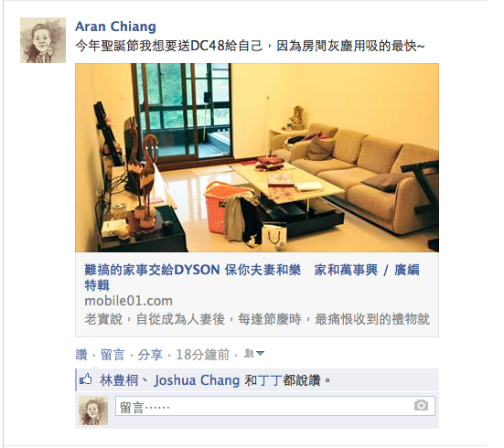Viewport: 504px width, 448px height.
Task: Open the living room photo thumbnail
Action: point(257,157)
